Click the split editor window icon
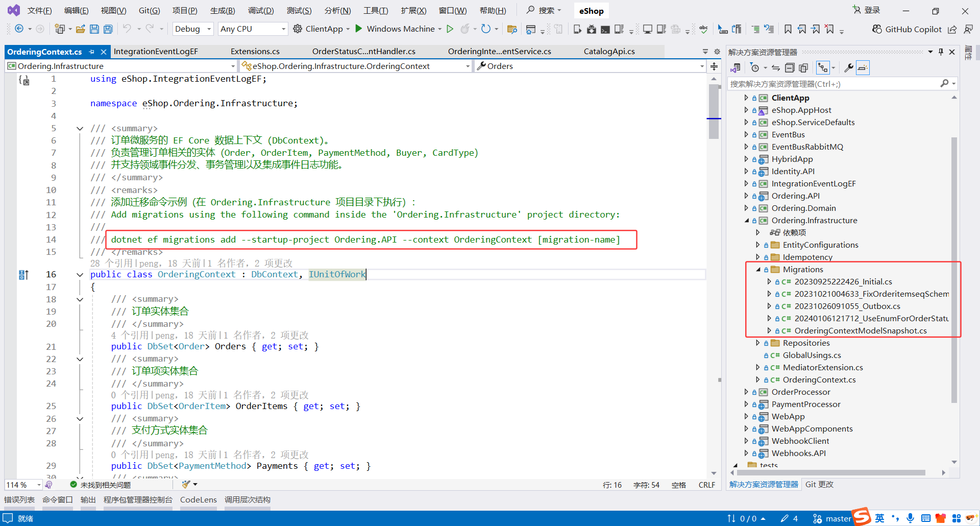The width and height of the screenshot is (980, 526). pos(714,66)
